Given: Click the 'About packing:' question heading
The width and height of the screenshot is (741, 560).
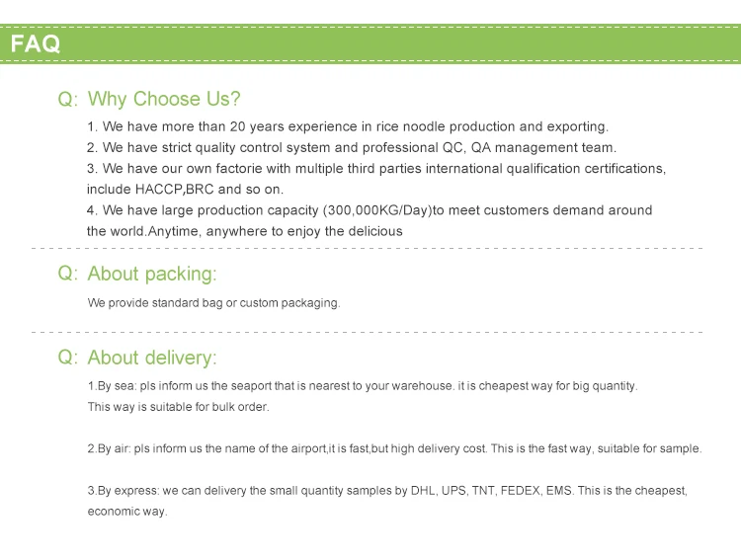Looking at the screenshot, I should click(152, 274).
